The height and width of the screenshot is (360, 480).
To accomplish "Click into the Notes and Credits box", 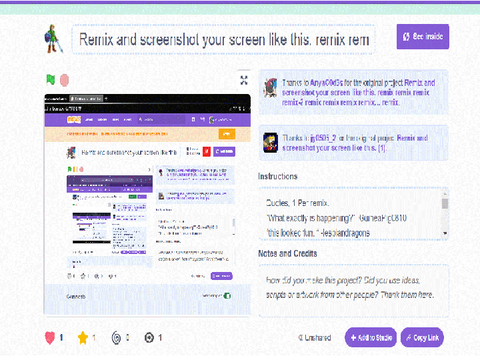I will (x=353, y=290).
